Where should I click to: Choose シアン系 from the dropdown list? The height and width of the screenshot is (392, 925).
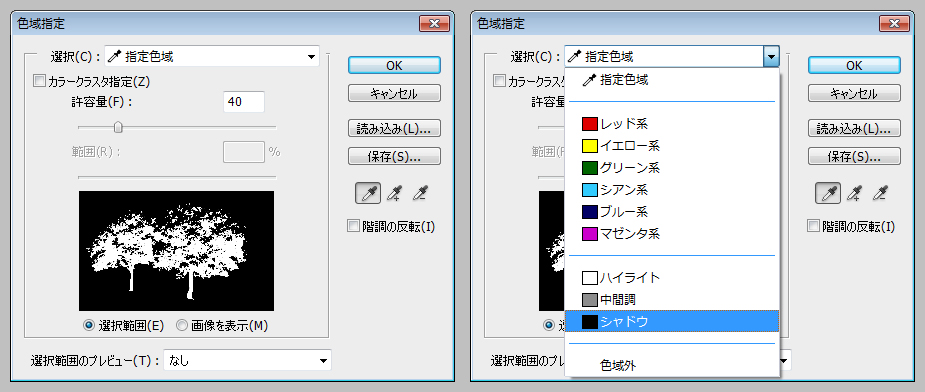click(x=672, y=190)
